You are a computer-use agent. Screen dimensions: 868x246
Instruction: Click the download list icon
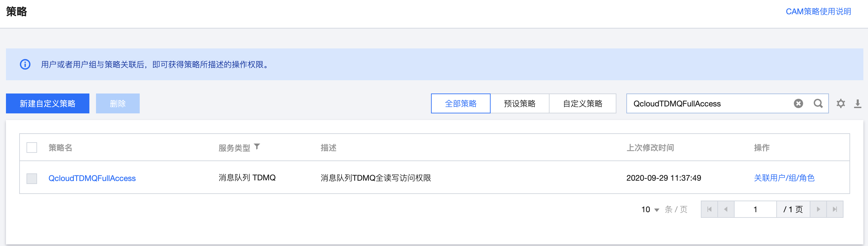(857, 103)
